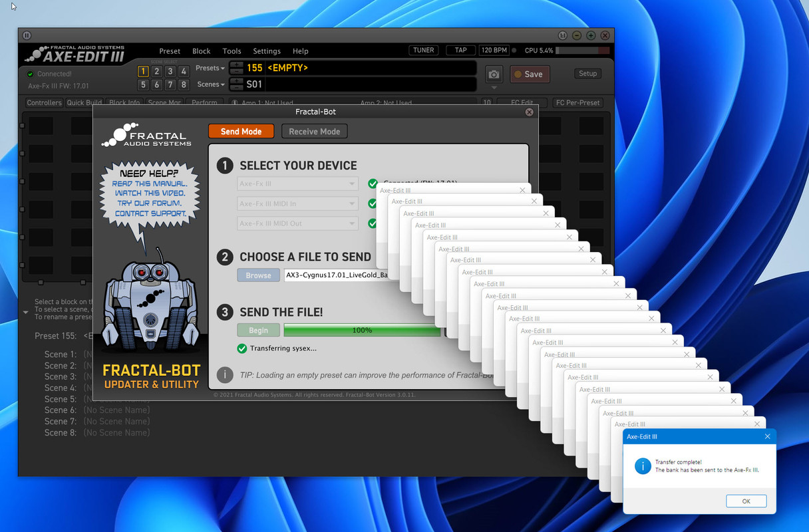
Task: Click the 100% transfer progress bar
Action: click(362, 331)
